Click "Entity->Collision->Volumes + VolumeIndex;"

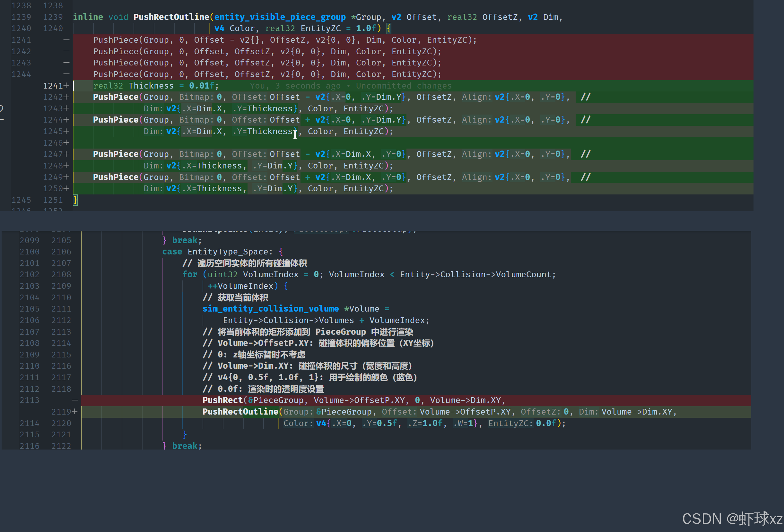point(326,320)
